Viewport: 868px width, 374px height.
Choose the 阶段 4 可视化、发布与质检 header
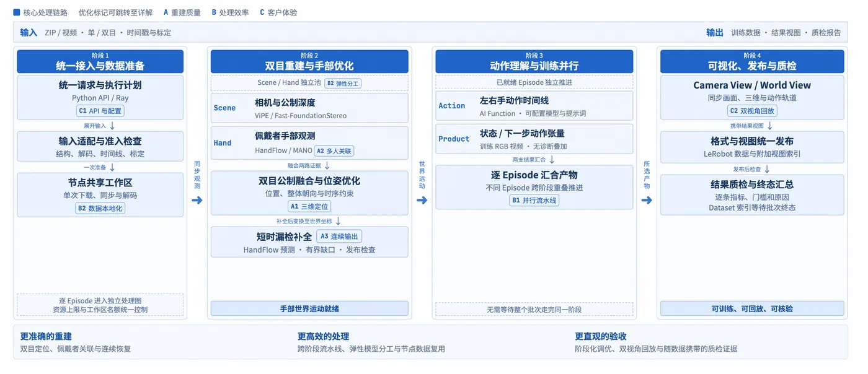pyautogui.click(x=752, y=61)
